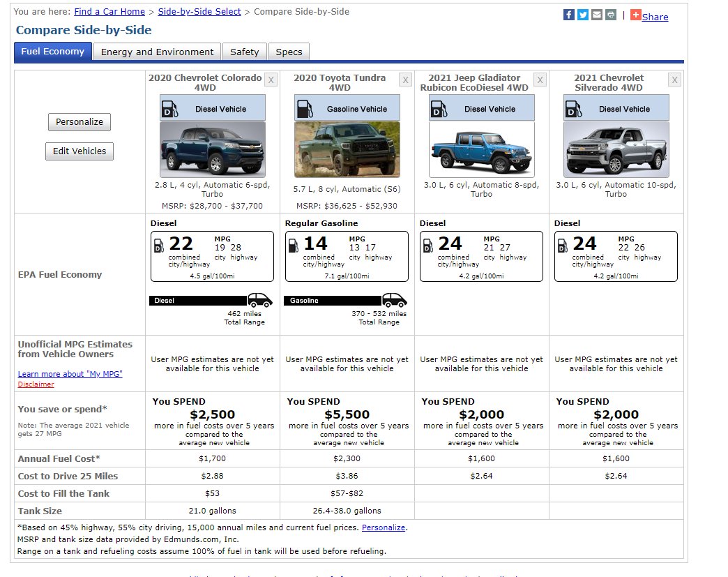Switch to Energy and Environment tab
Screen dimensions: 728x577
point(157,52)
